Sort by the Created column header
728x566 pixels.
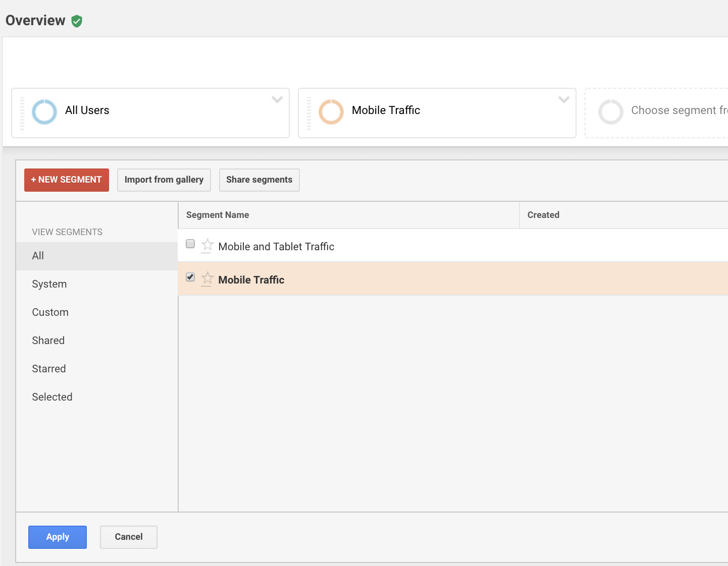[543, 215]
